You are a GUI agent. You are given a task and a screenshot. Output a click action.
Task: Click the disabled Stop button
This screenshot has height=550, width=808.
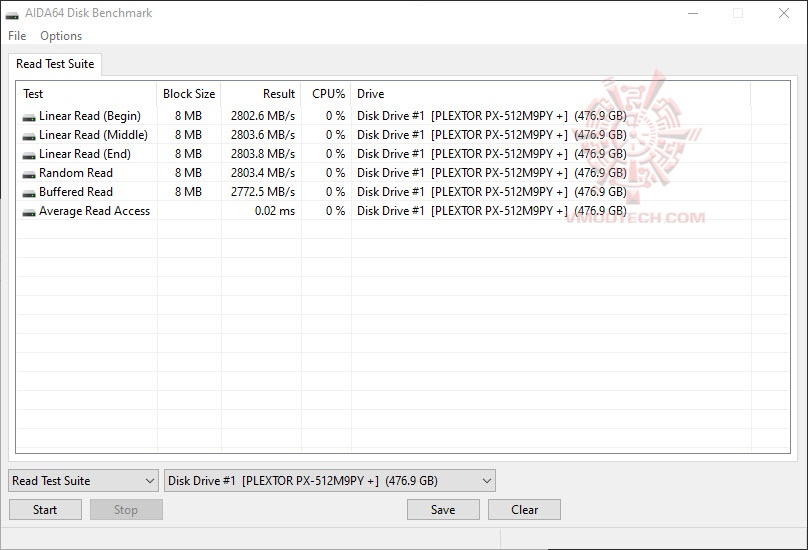coord(126,510)
